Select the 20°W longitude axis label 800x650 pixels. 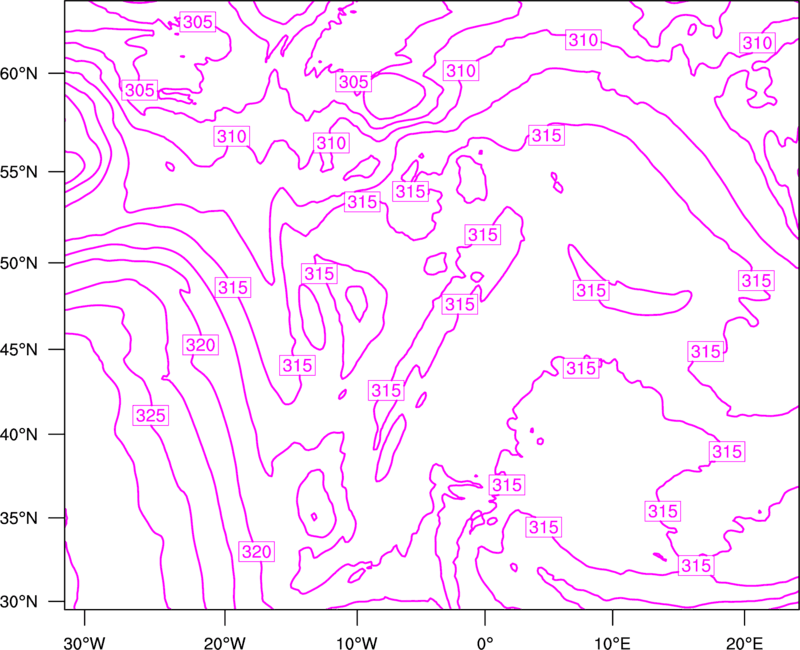tap(225, 642)
